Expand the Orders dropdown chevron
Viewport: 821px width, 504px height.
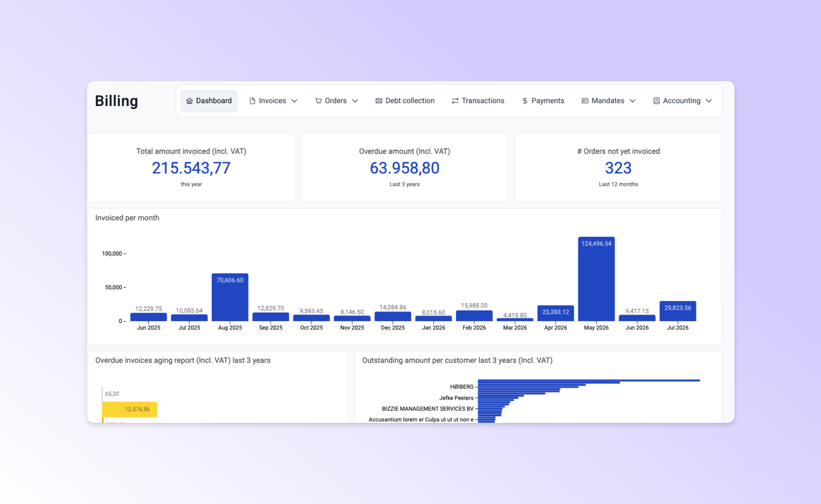355,101
